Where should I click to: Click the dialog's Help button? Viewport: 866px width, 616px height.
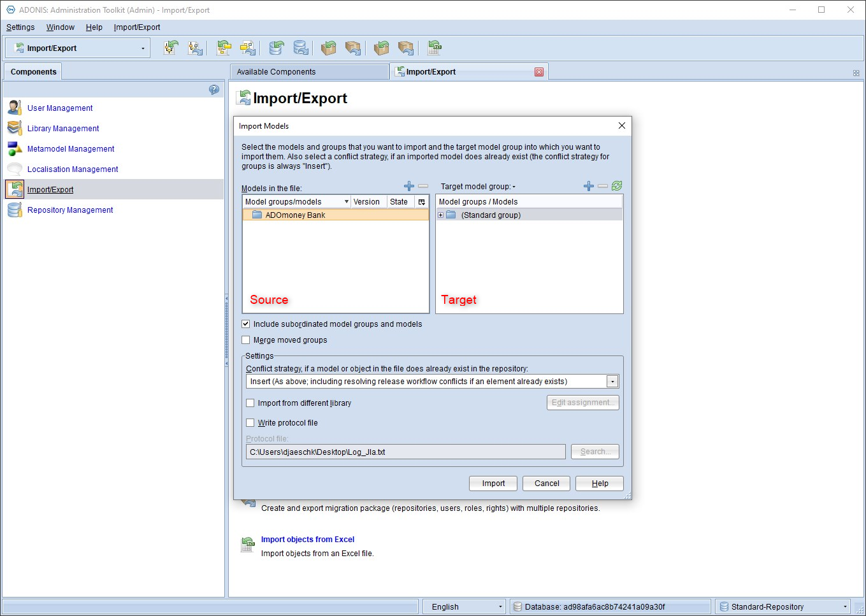tap(600, 483)
